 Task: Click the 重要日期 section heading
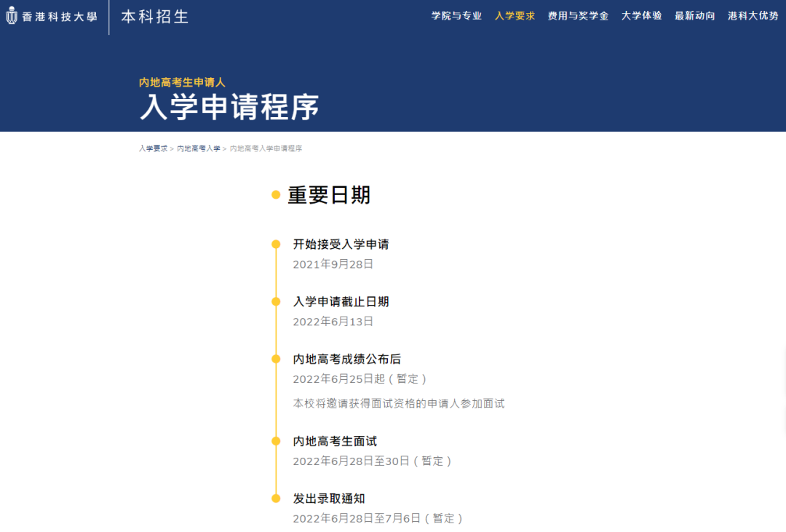[x=329, y=195]
